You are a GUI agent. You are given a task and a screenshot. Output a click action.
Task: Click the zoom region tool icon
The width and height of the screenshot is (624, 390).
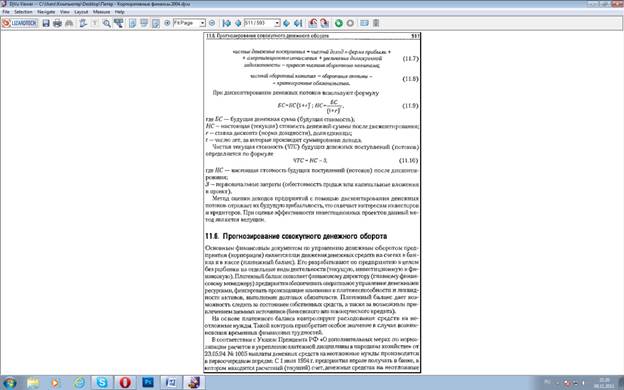tap(118, 23)
